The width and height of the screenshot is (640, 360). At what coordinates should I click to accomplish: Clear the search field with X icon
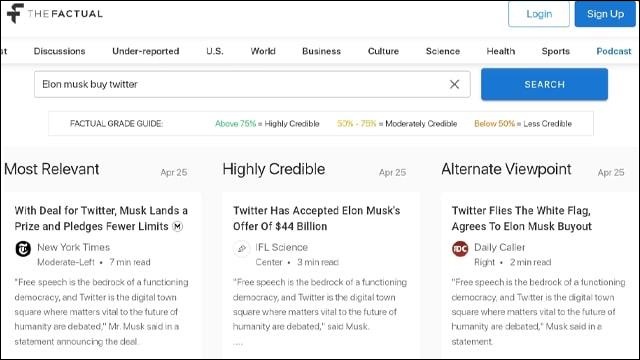coord(454,84)
